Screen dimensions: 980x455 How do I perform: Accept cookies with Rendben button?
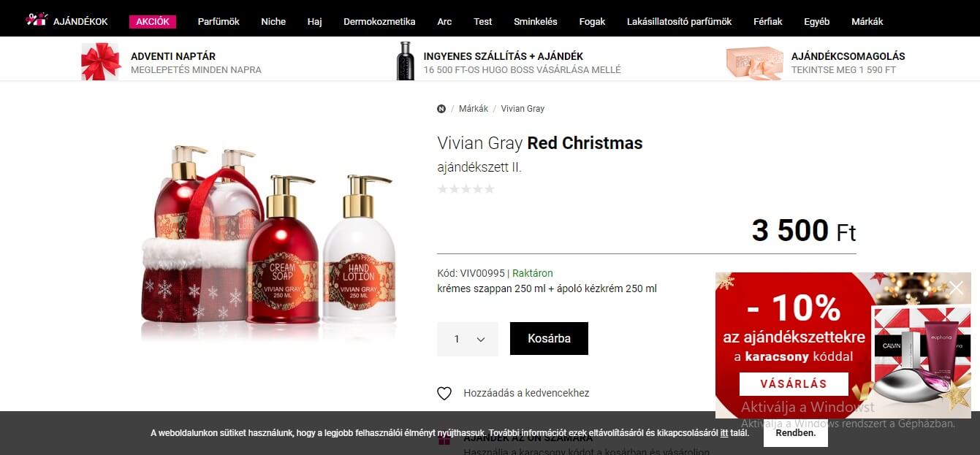(796, 432)
